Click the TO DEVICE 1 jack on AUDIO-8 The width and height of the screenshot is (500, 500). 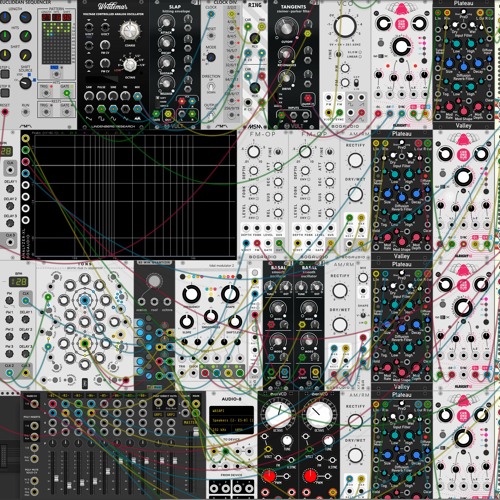(x=214, y=452)
